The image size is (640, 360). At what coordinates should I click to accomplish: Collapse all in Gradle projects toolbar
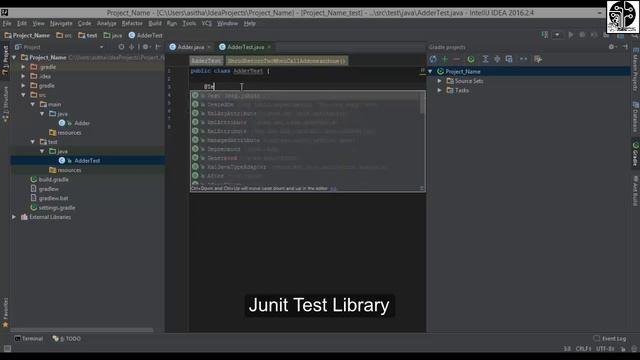(497, 59)
